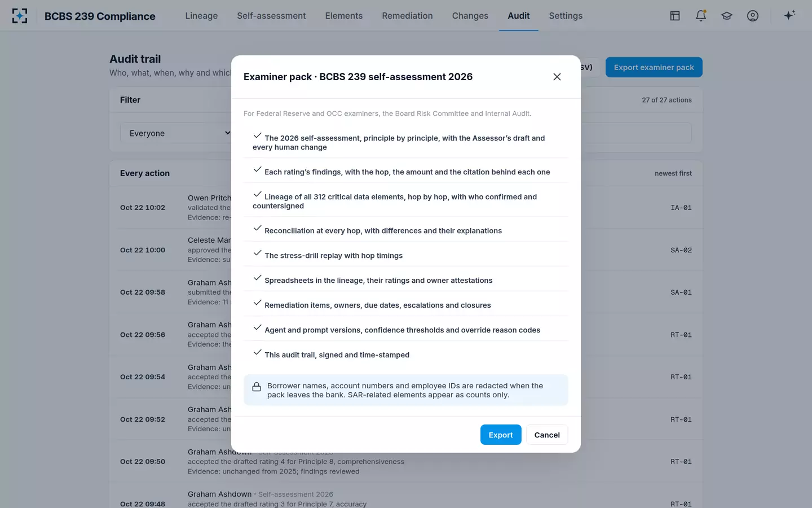Open the user account profile icon
This screenshot has width=812, height=508.
753,16
